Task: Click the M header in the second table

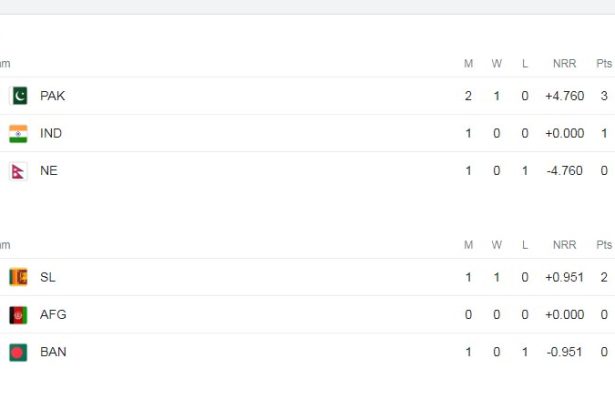Action: pos(468,245)
